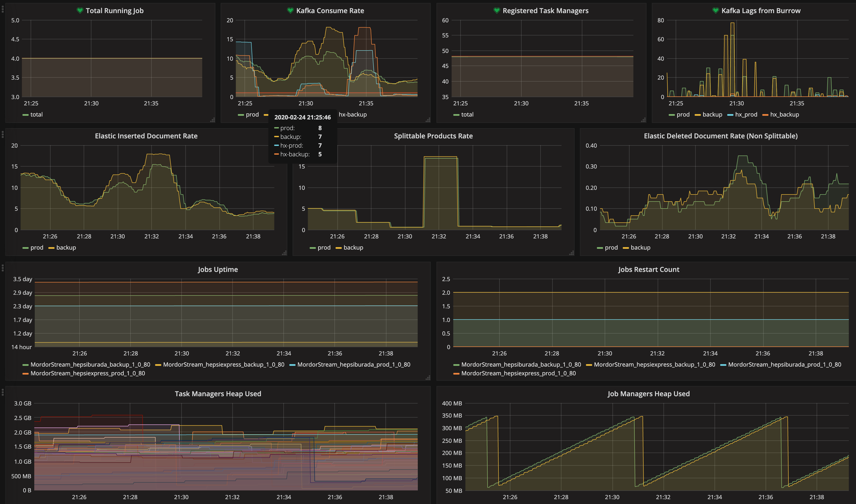Open the Job Managers Heap Used panel menu
This screenshot has height=504, width=856.
point(648,394)
